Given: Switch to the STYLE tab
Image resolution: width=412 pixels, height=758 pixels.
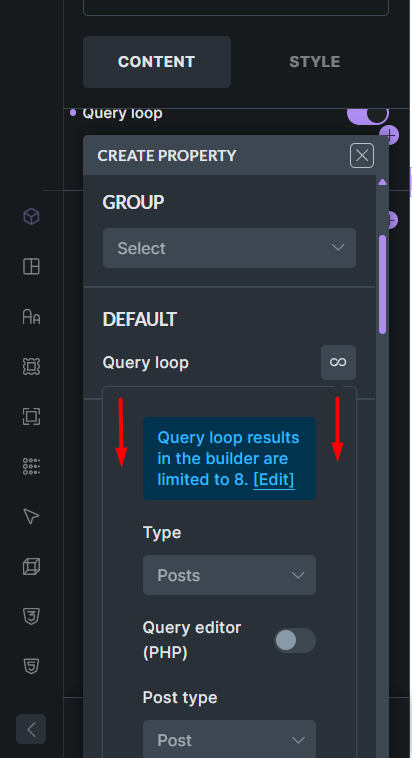Looking at the screenshot, I should coord(315,62).
